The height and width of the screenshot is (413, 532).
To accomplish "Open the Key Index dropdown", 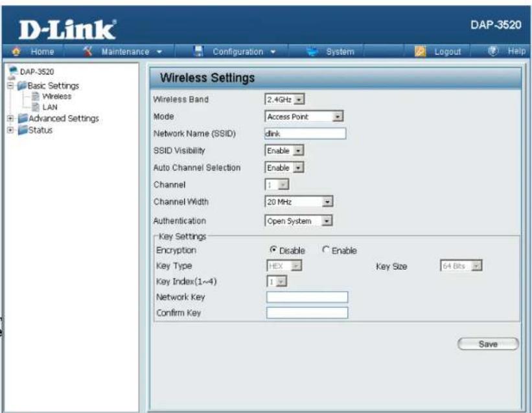I will click(x=277, y=281).
